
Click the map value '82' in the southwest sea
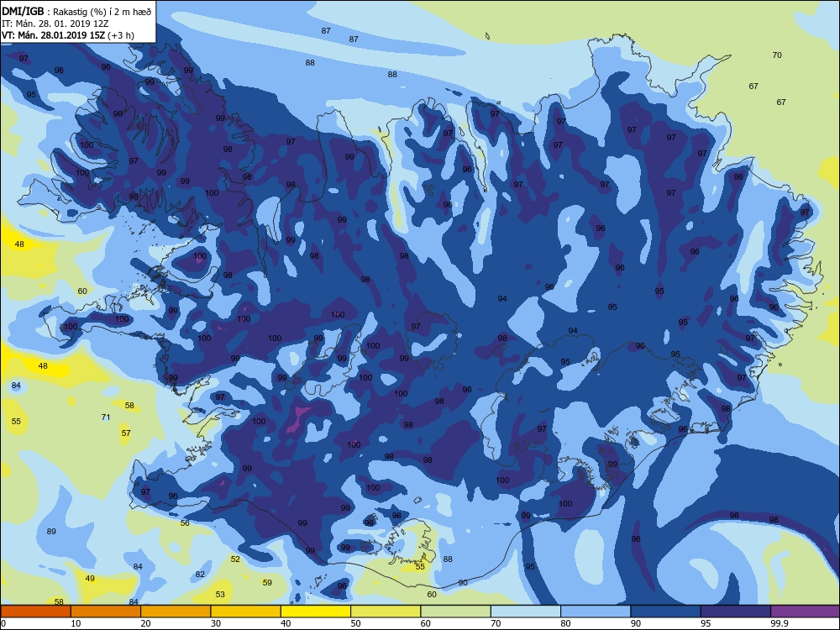pos(200,575)
